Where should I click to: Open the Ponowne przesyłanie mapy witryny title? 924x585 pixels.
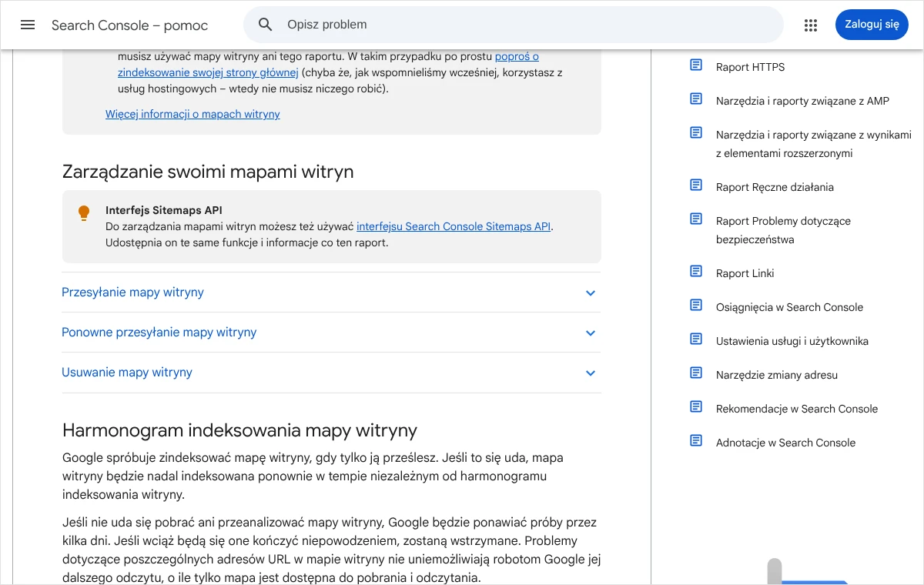tap(159, 333)
